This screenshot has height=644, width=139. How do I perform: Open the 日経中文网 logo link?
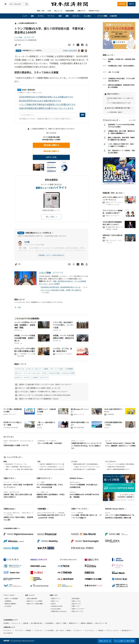pos(46,548)
